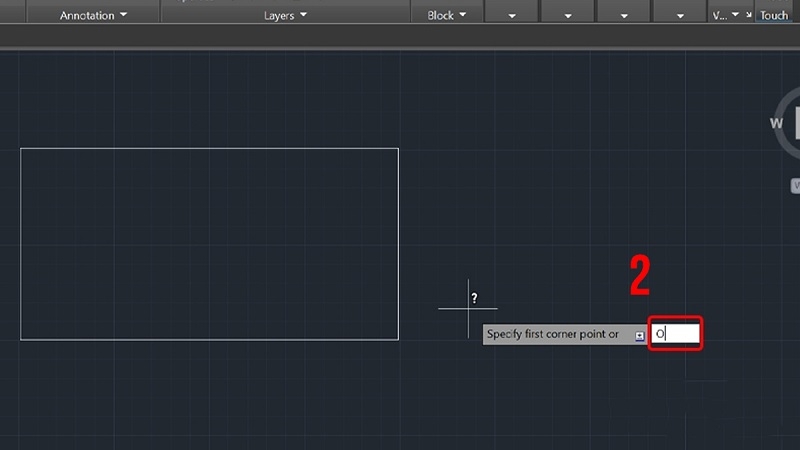
Task: Click the 'Specify first corner point or' prompt
Action: coord(553,334)
